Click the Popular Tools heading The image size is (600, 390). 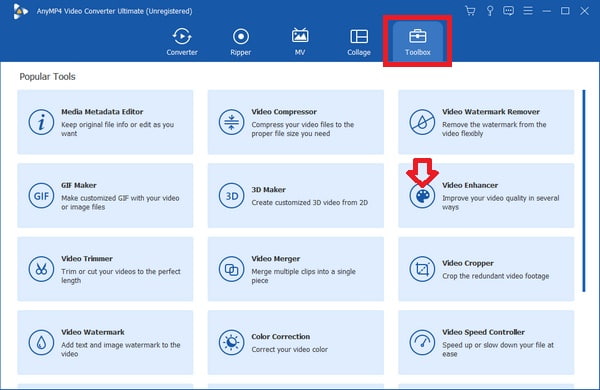click(x=47, y=77)
